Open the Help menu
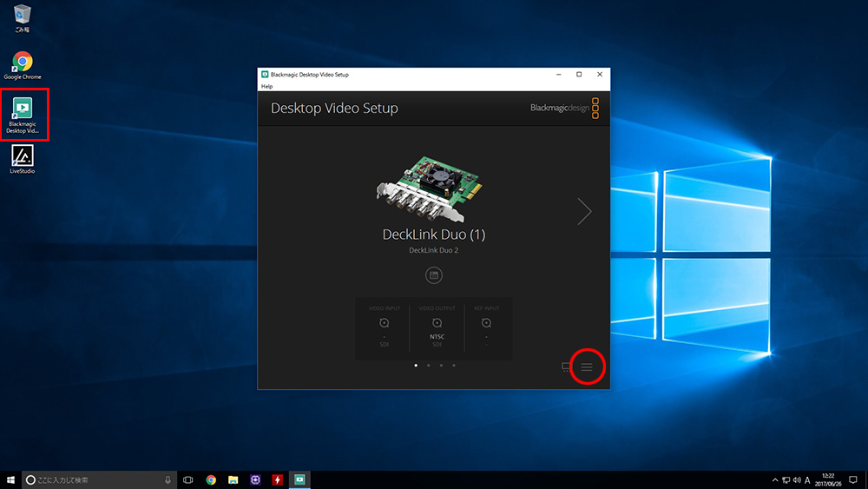Image resolution: width=868 pixels, height=489 pixels. (266, 86)
